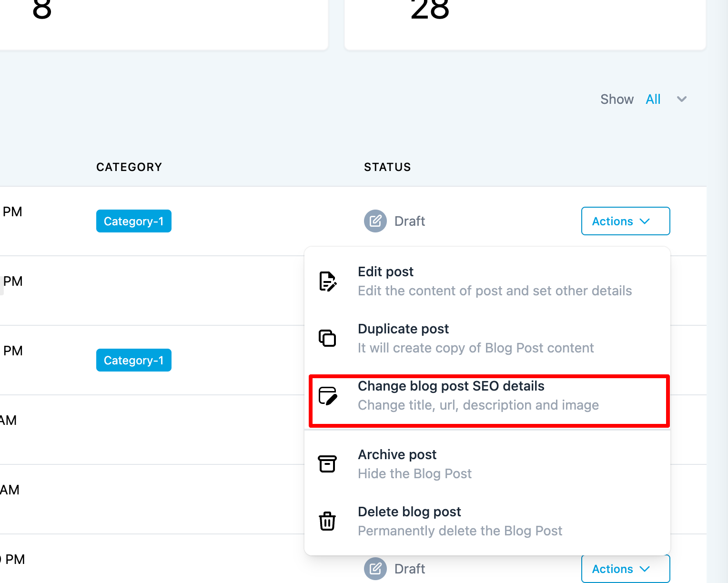This screenshot has height=583, width=728.
Task: Click the Draft status icon in first row
Action: (x=375, y=221)
